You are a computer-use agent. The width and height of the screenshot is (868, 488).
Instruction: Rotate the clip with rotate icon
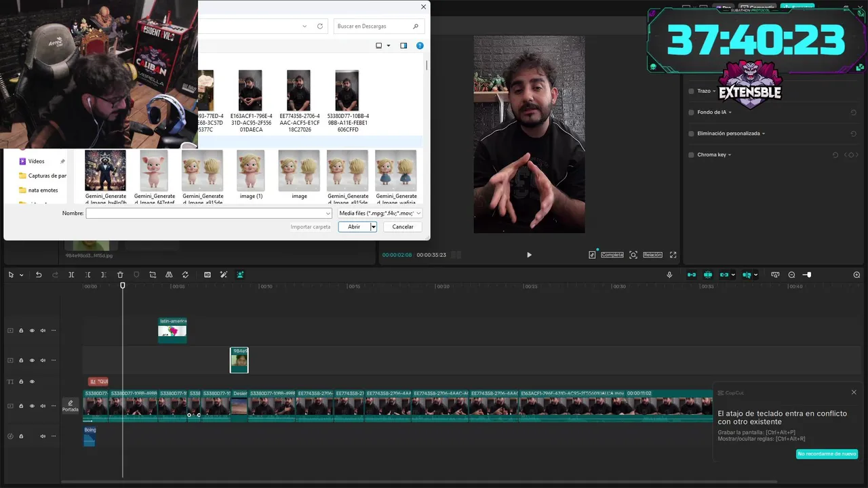tap(185, 274)
